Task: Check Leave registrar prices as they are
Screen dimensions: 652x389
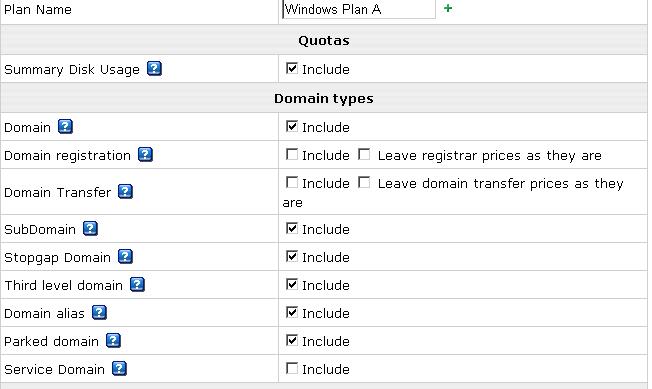Action: coord(364,154)
